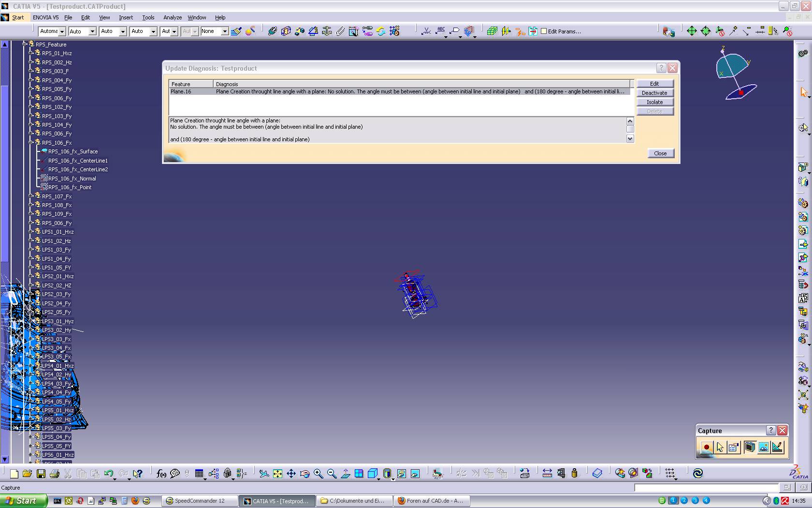Image resolution: width=812 pixels, height=508 pixels.
Task: Open the C:\Dokumente und Ei... taskbar window
Action: coord(354,501)
